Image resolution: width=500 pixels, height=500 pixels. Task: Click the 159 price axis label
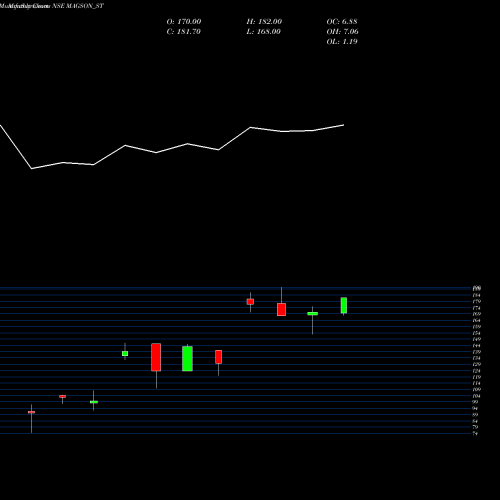(476, 327)
